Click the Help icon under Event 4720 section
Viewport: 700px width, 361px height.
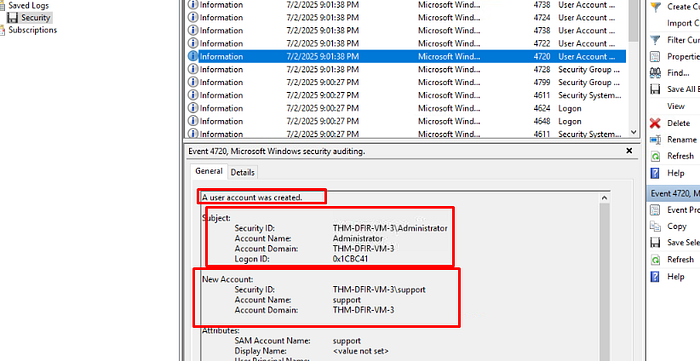655,277
